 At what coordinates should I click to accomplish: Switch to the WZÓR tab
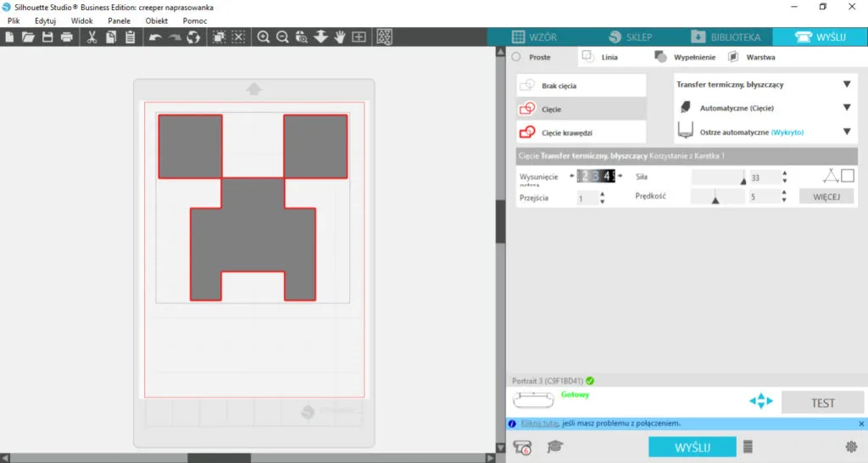point(534,37)
